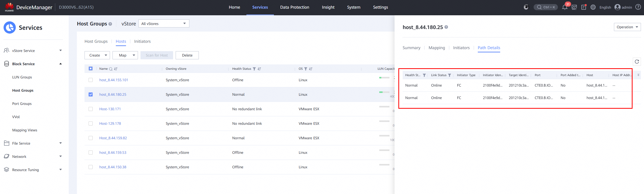644x194 pixels.
Task: Open the Host-130.171 link
Action: pos(110,109)
